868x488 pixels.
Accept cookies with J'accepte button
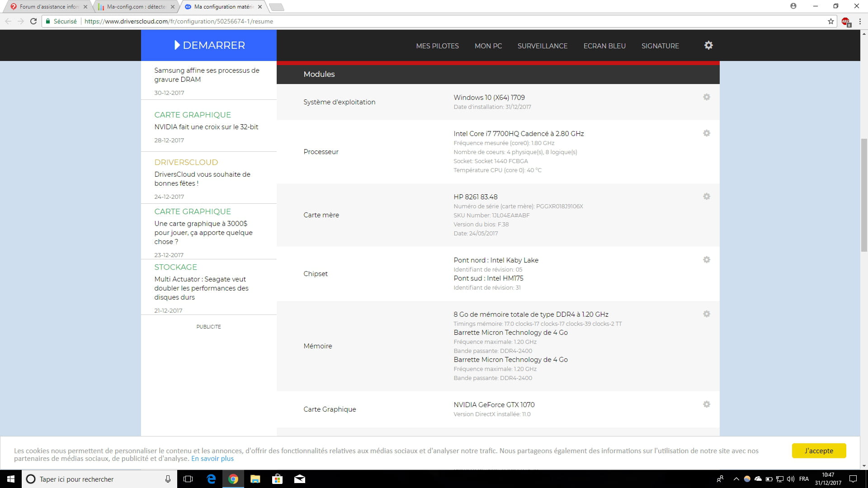coord(819,450)
